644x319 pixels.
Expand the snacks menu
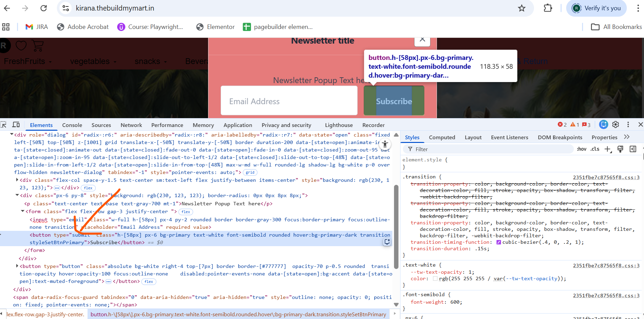(x=151, y=61)
